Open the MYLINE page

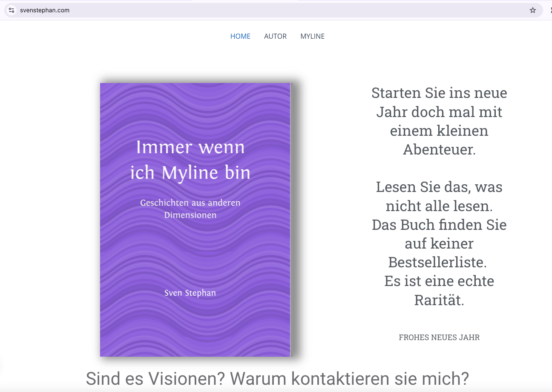coord(313,37)
